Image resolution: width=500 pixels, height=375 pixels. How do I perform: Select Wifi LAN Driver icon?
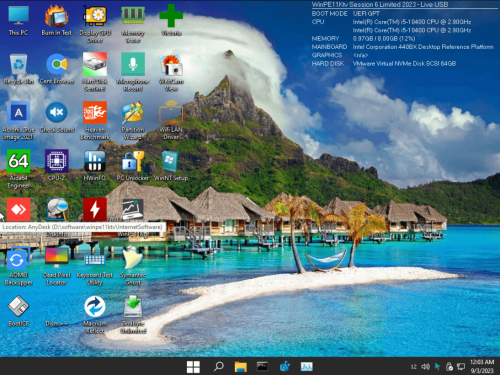point(171,121)
